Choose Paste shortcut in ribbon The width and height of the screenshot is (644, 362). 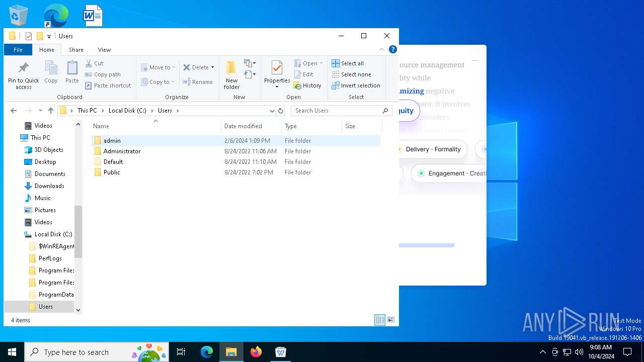pos(108,85)
